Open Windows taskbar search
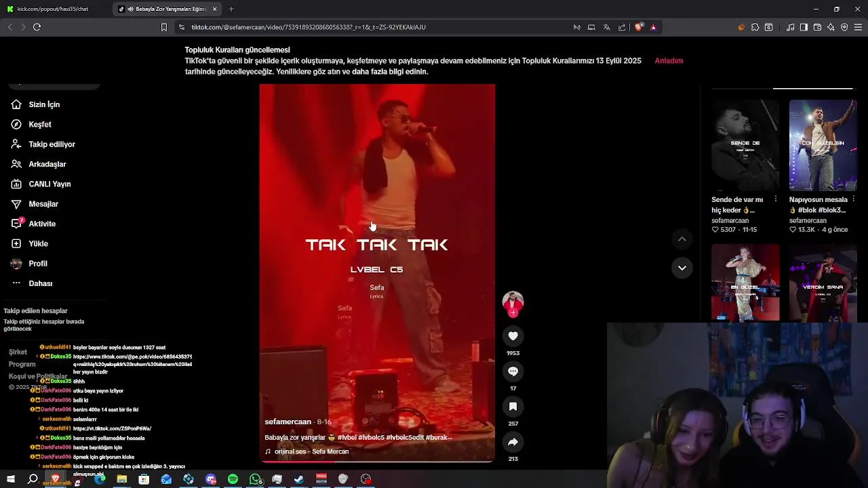 33,479
